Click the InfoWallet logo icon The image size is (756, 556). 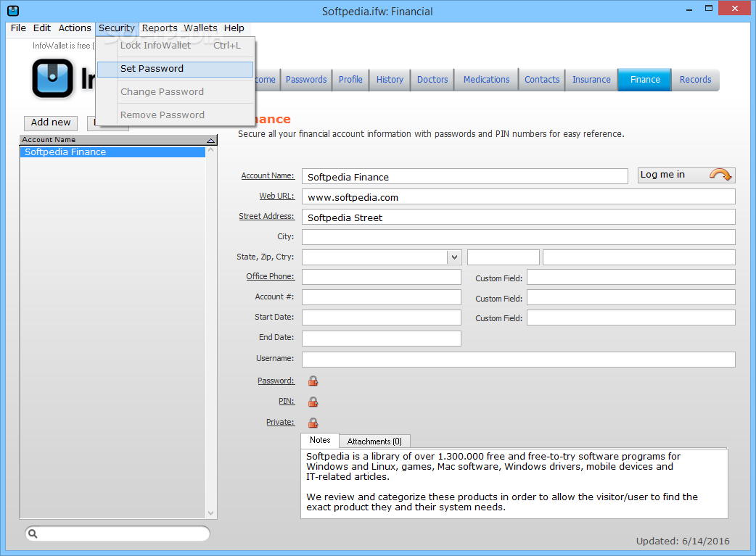52,78
